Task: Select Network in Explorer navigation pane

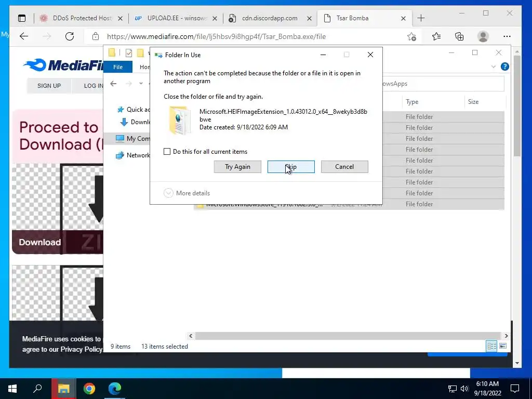Action: pyautogui.click(x=132, y=155)
